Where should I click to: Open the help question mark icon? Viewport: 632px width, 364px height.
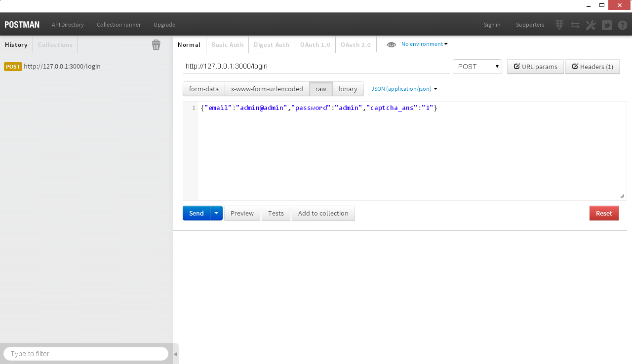623,25
